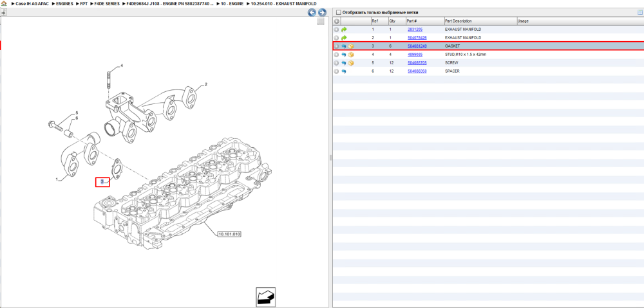The width and height of the screenshot is (644, 308).
Task: Click the panel icon at the top-right corner
Action: pyautogui.click(x=639, y=12)
